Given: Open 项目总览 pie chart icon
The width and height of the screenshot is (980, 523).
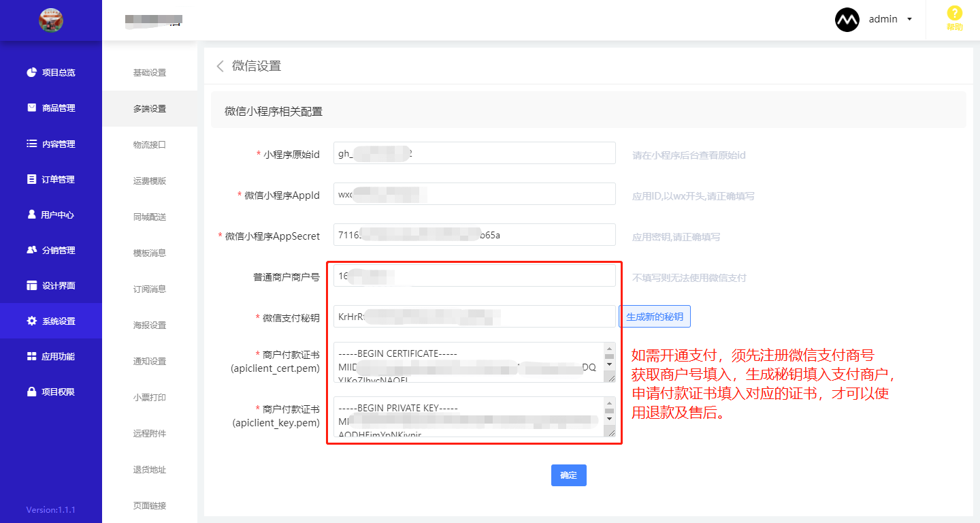Looking at the screenshot, I should [31, 72].
